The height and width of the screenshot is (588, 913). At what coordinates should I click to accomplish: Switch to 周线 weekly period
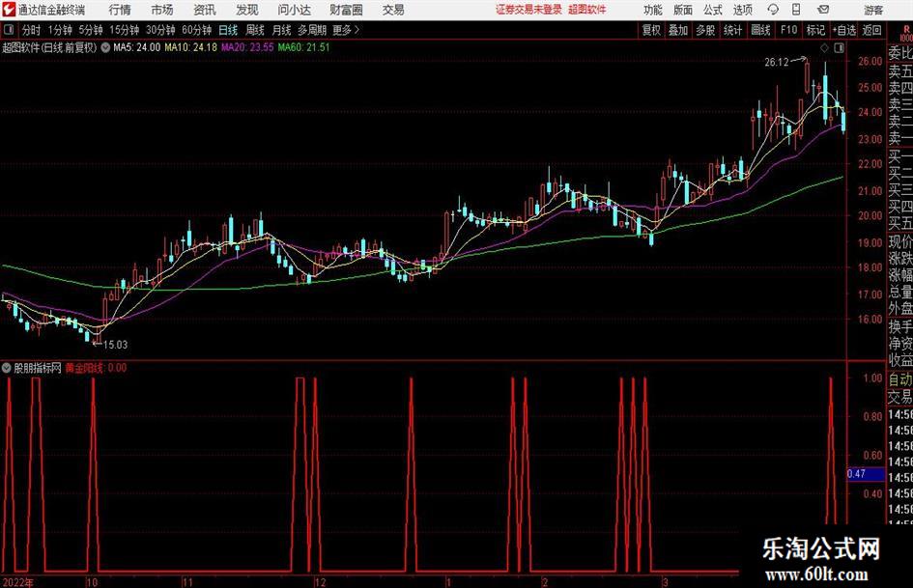pyautogui.click(x=255, y=30)
